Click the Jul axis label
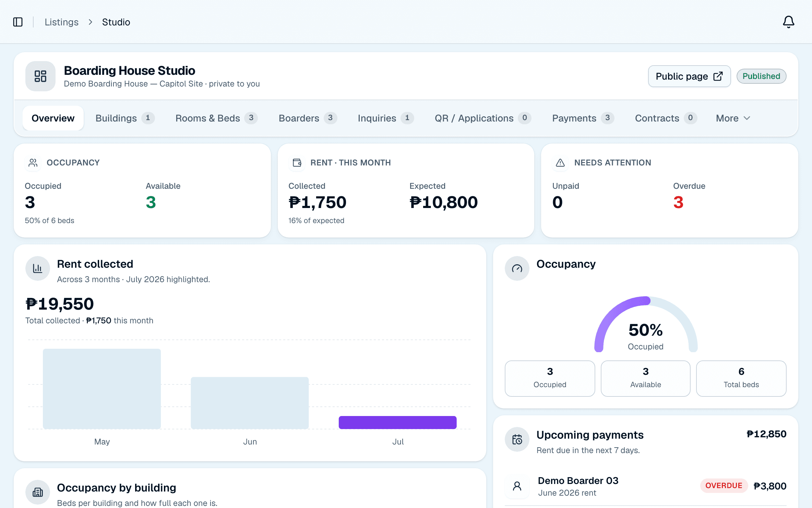Image resolution: width=812 pixels, height=508 pixels. (398, 442)
